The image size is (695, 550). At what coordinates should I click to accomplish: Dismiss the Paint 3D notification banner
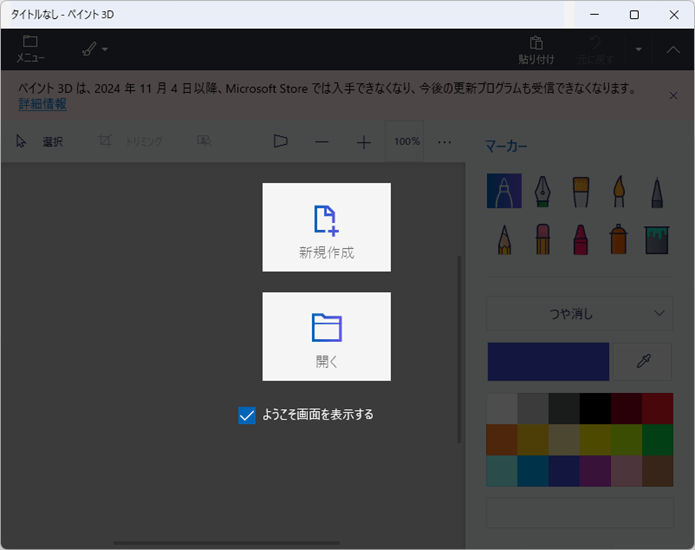(673, 96)
